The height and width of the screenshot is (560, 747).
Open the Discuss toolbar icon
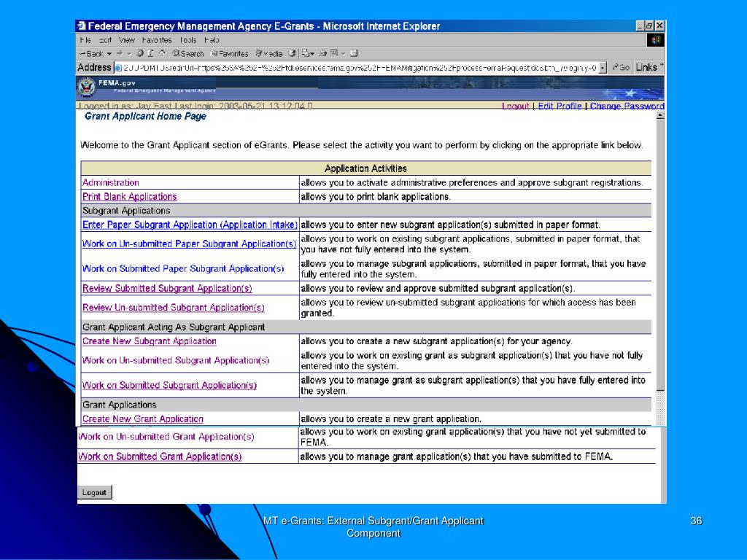click(354, 53)
